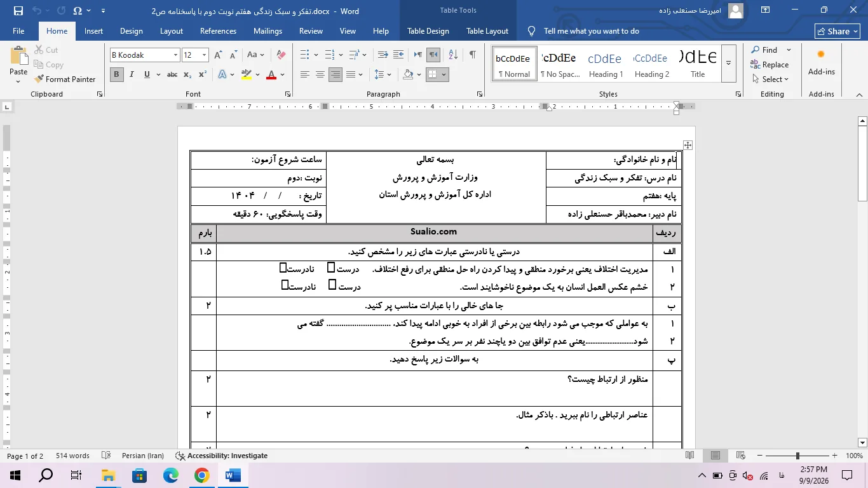Toggle Bold formatting
The image size is (868, 488).
(116, 74)
